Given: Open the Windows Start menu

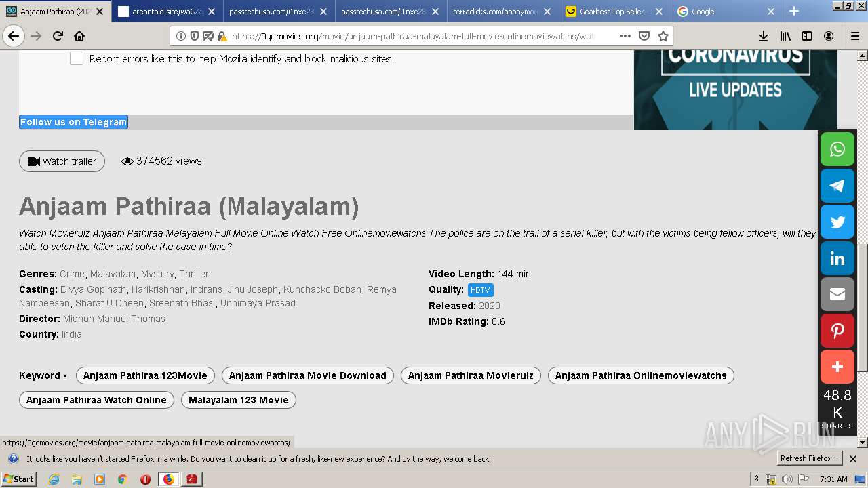Looking at the screenshot, I should click(x=19, y=479).
